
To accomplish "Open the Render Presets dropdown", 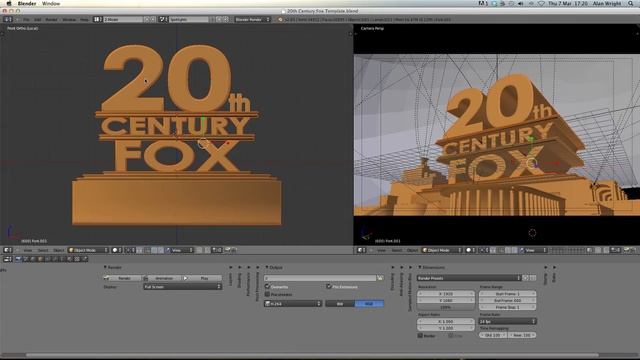I will point(469,278).
